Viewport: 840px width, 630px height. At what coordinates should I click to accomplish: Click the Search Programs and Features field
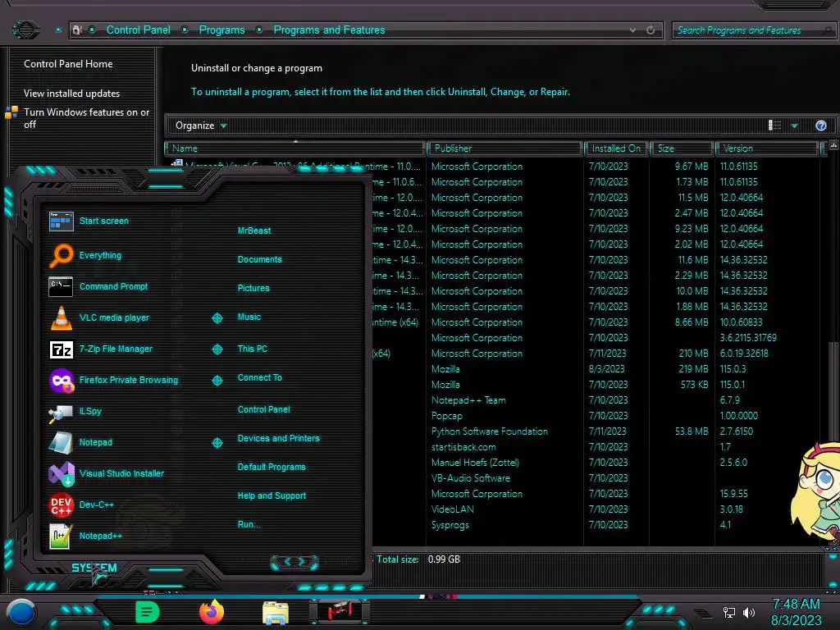(x=752, y=30)
